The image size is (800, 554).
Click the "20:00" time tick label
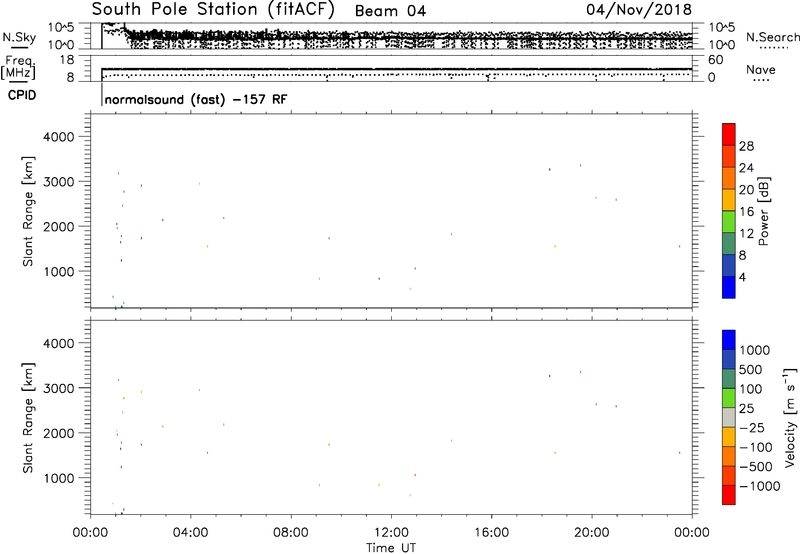[591, 533]
